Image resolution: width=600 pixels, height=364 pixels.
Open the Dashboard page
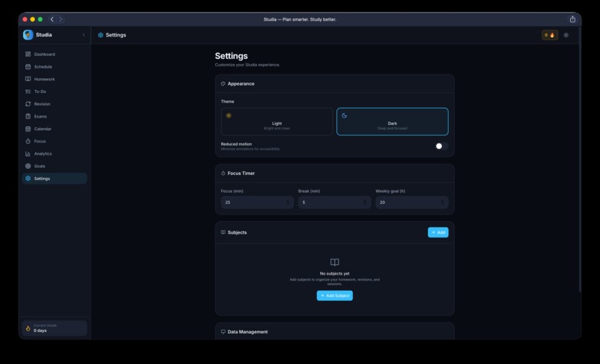[54, 54]
